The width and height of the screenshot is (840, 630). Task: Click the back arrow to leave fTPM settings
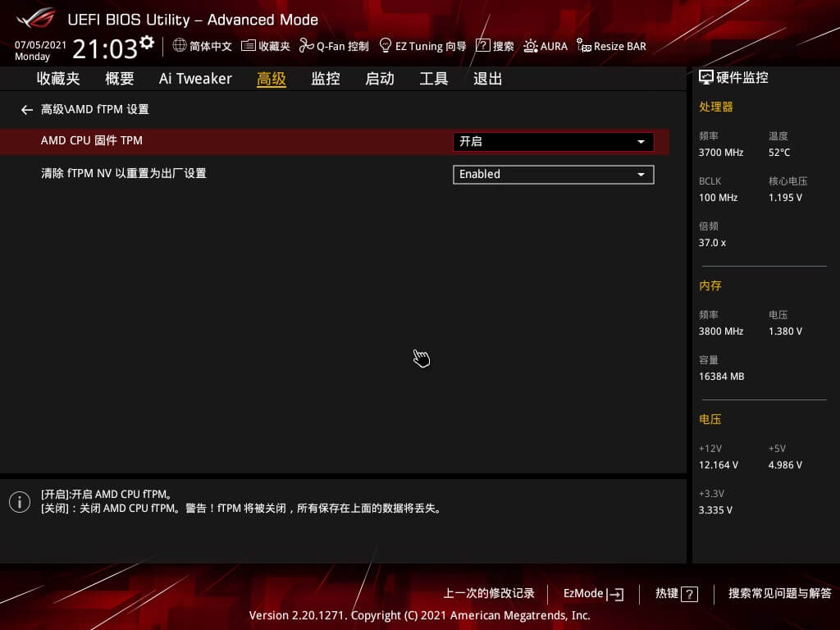coord(26,109)
